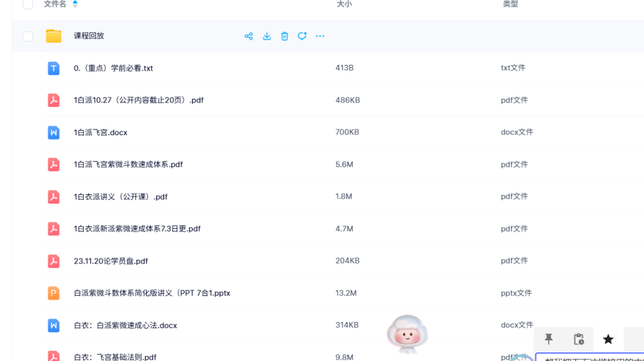Click the 文件名 column header
The width and height of the screenshot is (644, 361).
55,4
